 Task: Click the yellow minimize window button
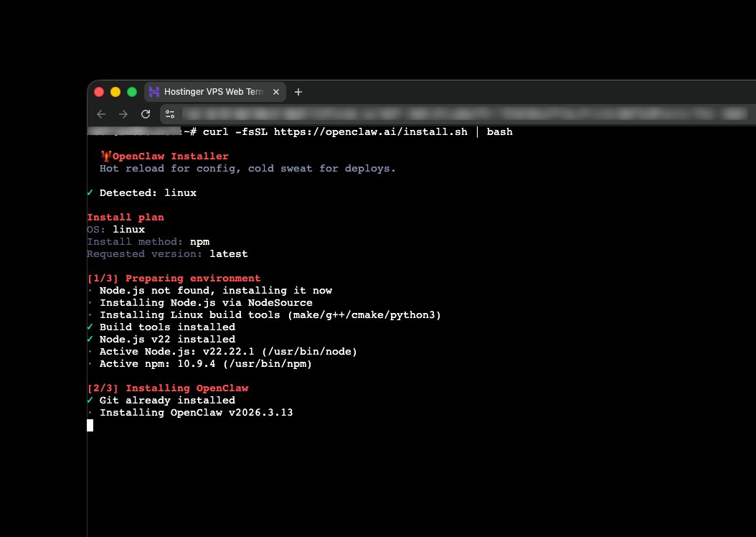(x=115, y=92)
